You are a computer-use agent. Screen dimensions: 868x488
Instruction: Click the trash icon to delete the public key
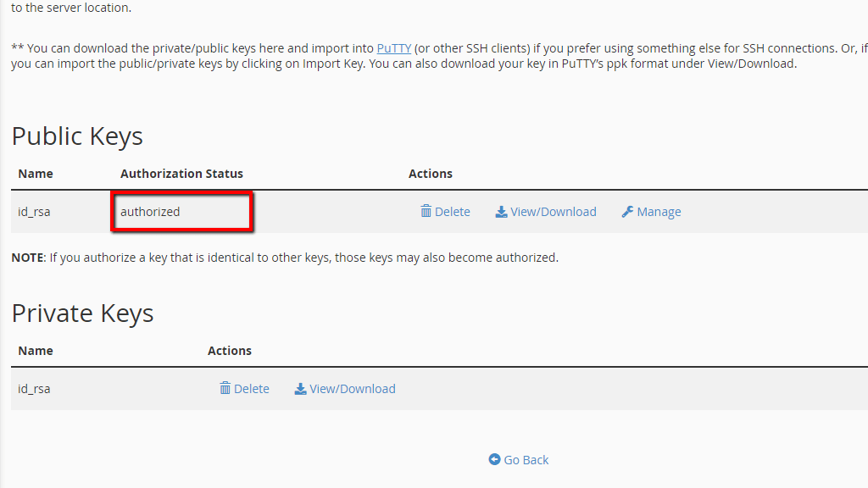pos(426,211)
